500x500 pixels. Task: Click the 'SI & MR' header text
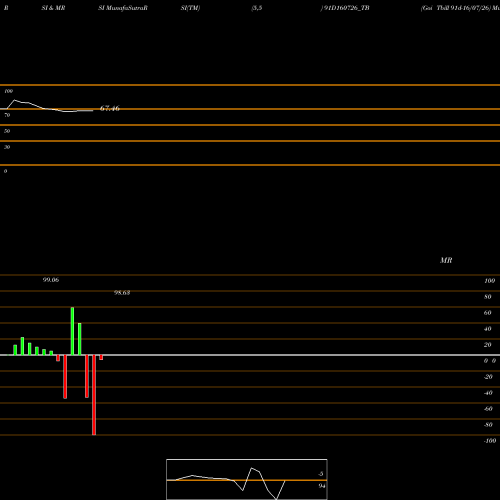53,8
